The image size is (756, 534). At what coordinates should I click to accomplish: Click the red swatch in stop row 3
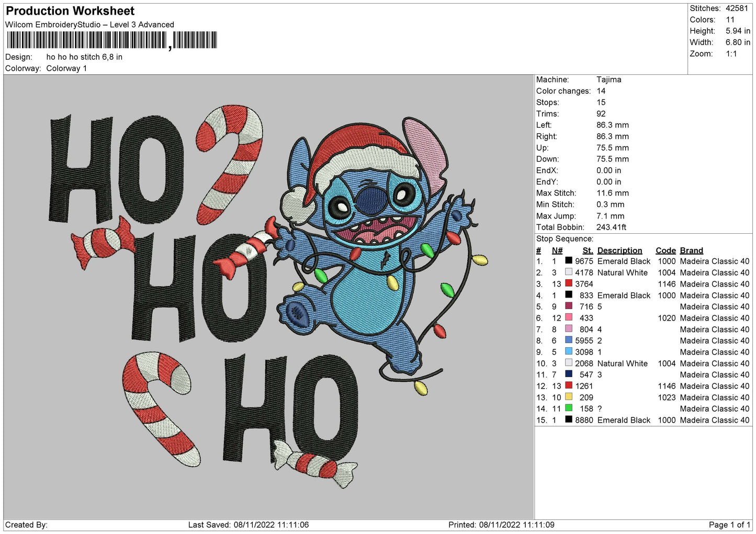click(x=569, y=283)
